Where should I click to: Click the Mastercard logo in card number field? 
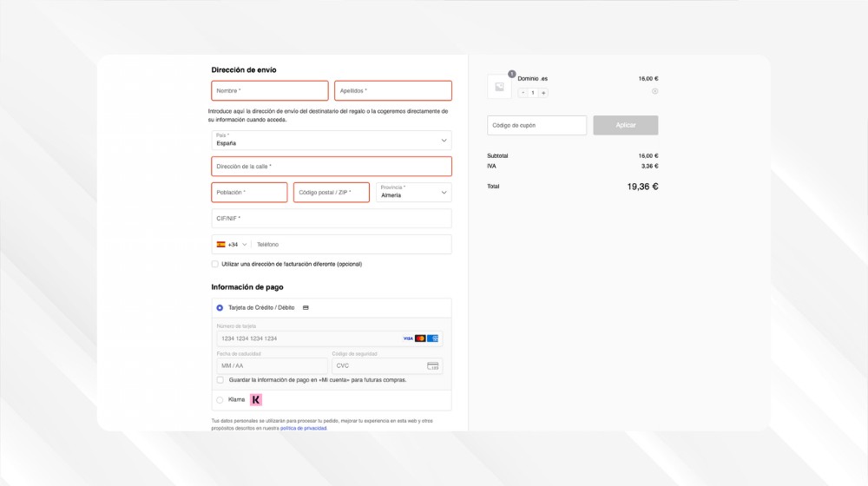click(420, 338)
